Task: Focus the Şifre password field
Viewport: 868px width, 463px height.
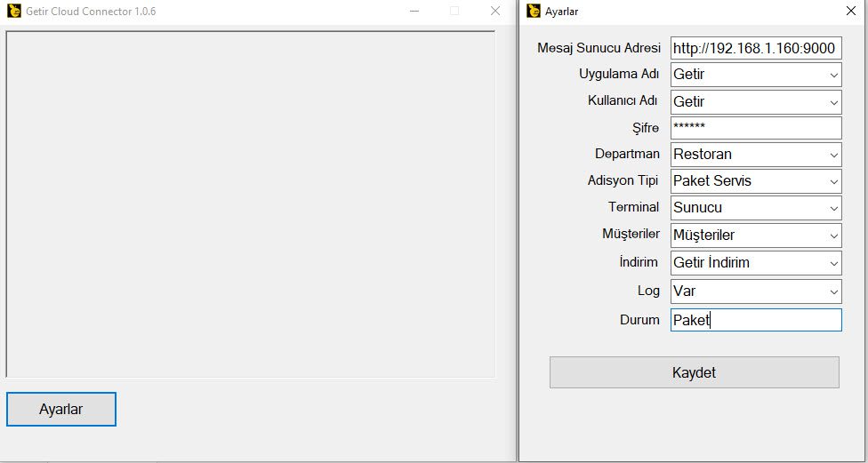Action: pos(755,128)
